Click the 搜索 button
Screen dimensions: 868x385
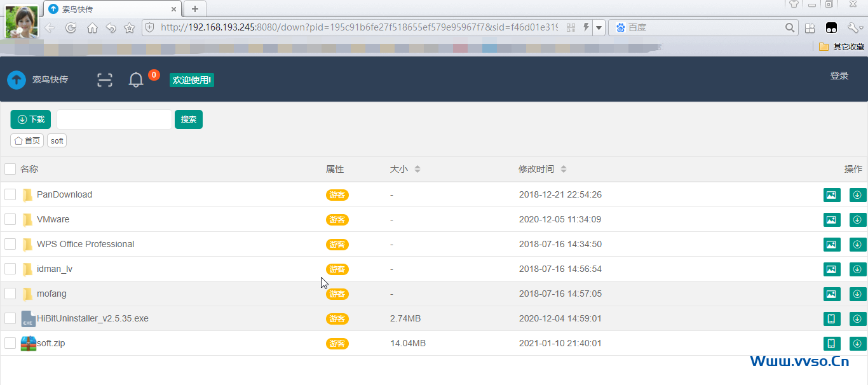[x=189, y=119]
